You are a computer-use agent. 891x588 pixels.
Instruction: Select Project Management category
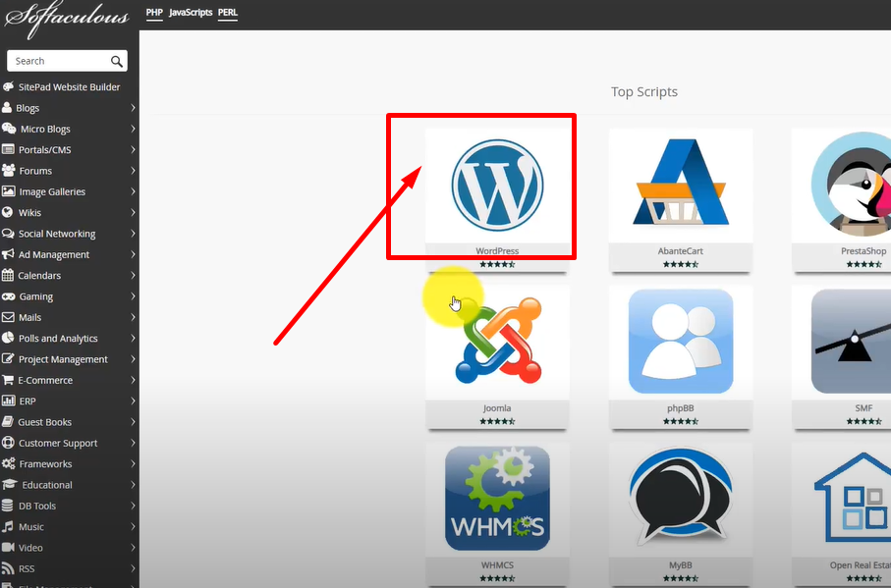63,359
